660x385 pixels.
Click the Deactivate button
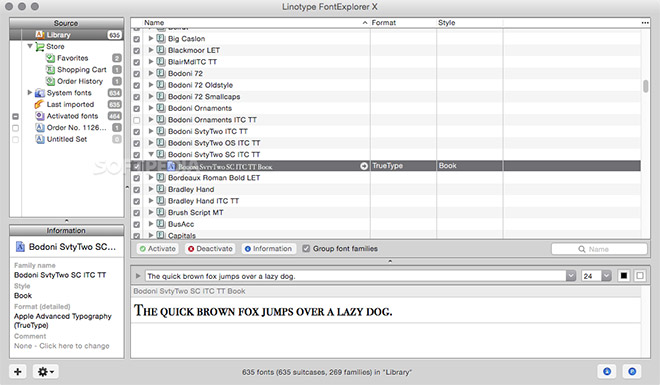click(x=210, y=249)
